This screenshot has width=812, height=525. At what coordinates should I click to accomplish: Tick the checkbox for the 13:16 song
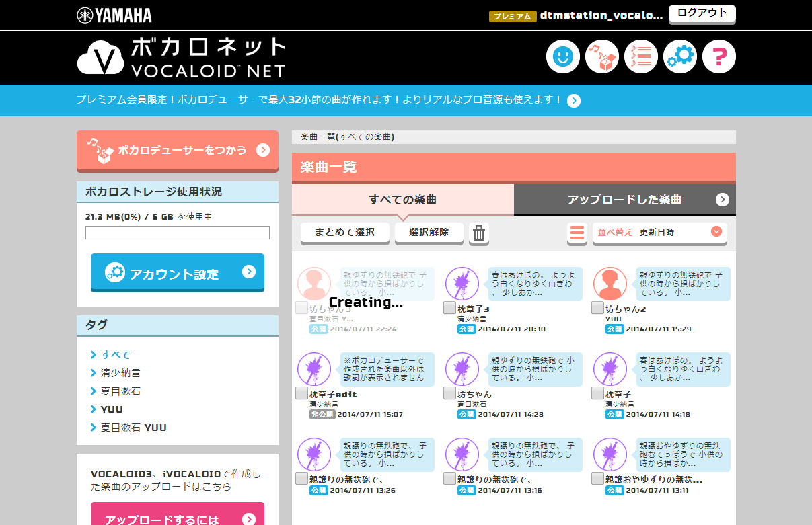449,479
